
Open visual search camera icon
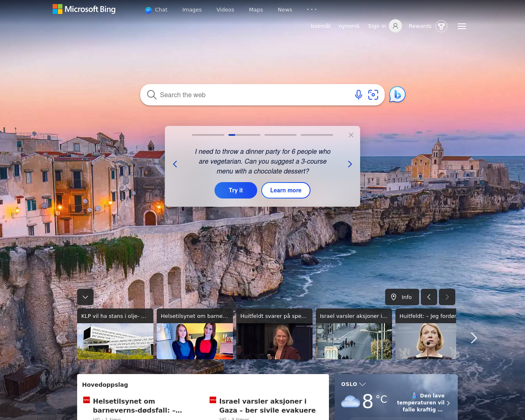tap(373, 95)
